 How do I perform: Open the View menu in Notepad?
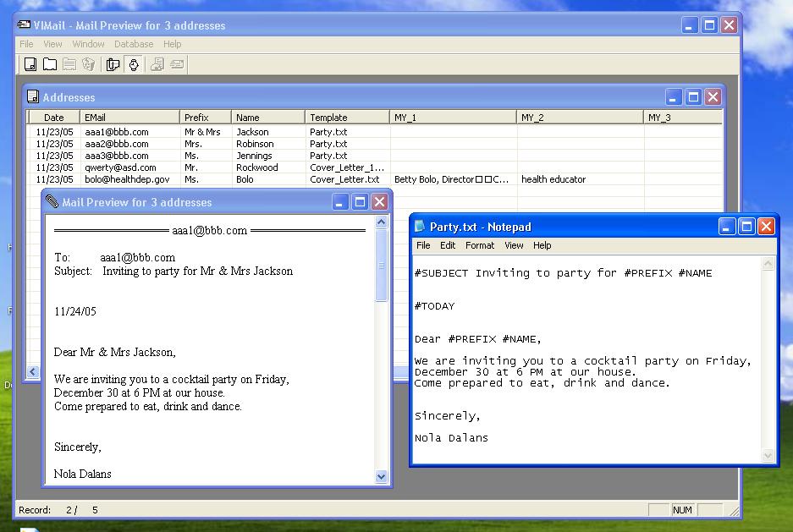click(514, 245)
